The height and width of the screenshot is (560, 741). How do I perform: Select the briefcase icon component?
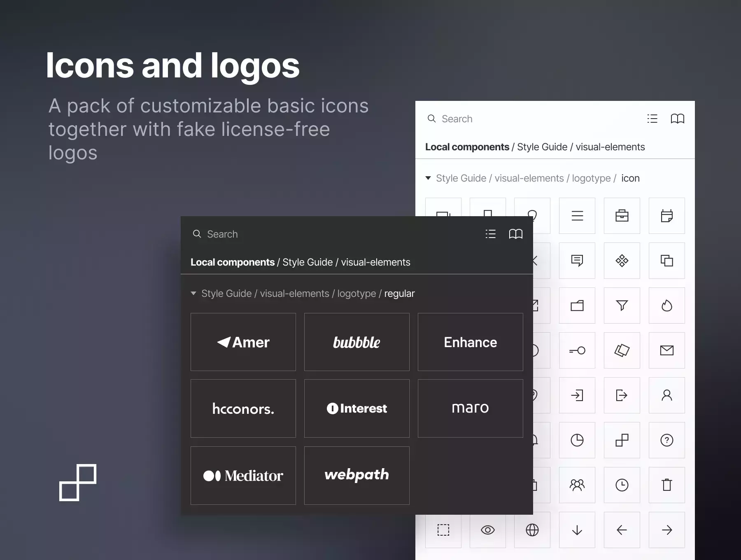tap(622, 216)
